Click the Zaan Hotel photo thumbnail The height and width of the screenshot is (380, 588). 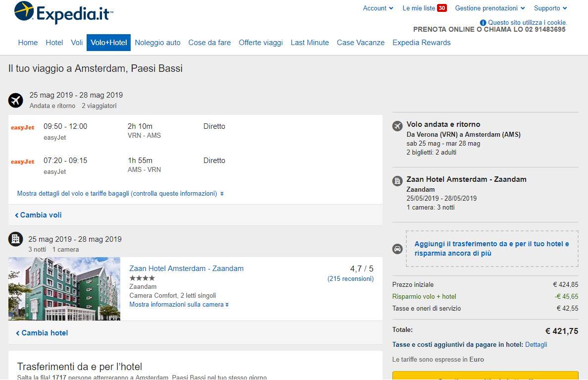pyautogui.click(x=64, y=289)
